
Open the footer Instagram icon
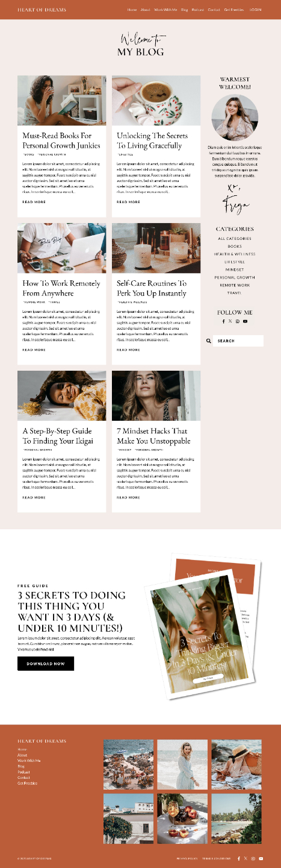pyautogui.click(x=253, y=858)
